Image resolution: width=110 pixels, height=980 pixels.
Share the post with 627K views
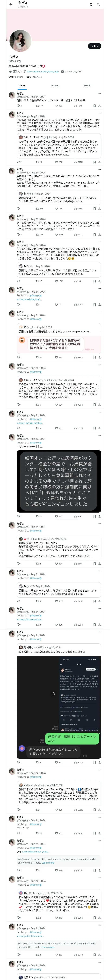coord(99,162)
